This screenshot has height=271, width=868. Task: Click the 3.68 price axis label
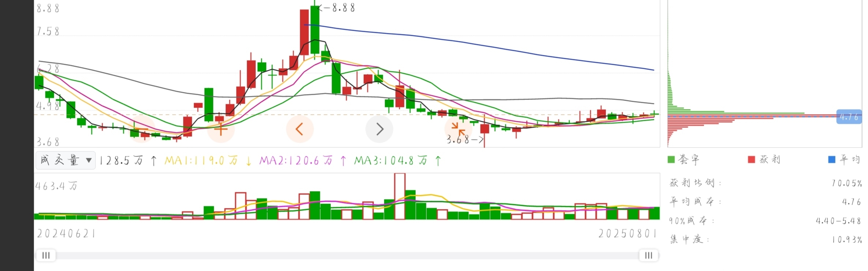click(48, 142)
